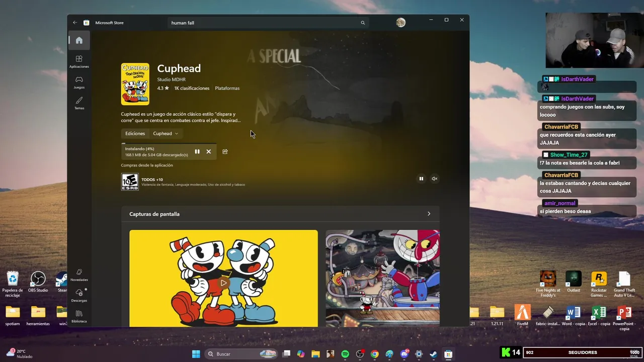Open File Explorer on the taskbar
The width and height of the screenshot is (644, 362).
click(x=315, y=354)
